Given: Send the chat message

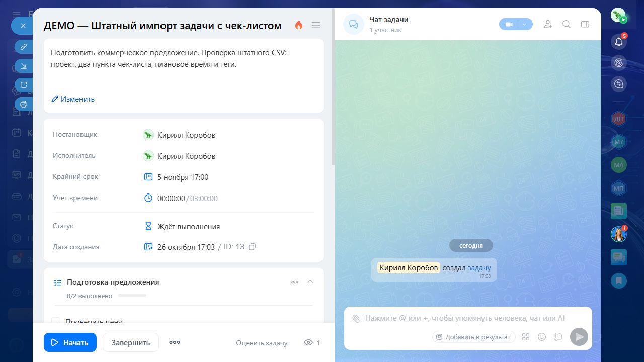Looking at the screenshot, I should (579, 337).
